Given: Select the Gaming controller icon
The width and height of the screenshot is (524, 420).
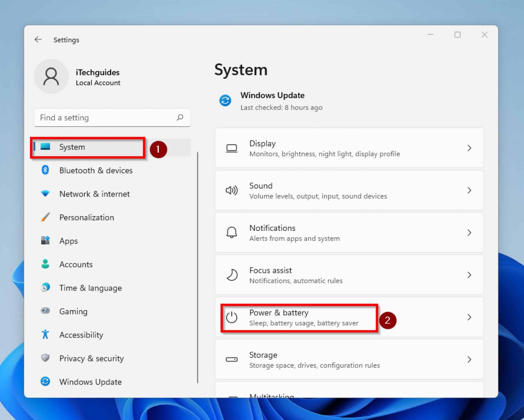Looking at the screenshot, I should 46,311.
